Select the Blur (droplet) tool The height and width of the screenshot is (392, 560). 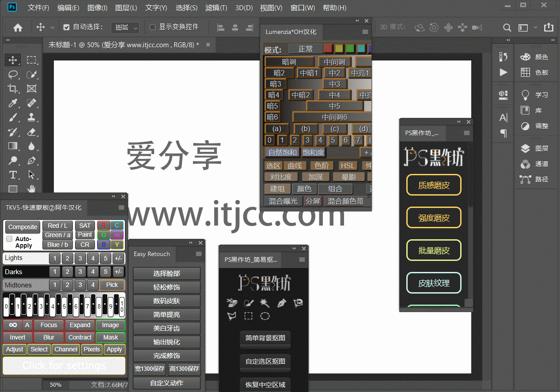(31, 146)
